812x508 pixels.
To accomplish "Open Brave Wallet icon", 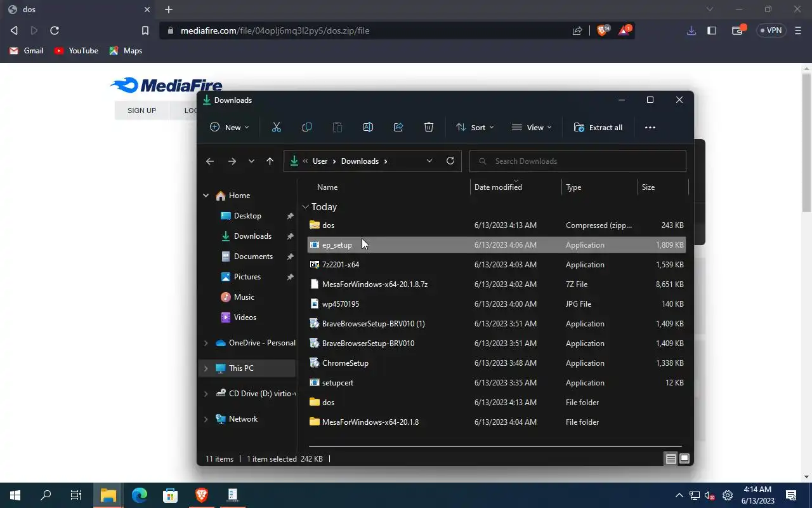I will tap(738, 30).
